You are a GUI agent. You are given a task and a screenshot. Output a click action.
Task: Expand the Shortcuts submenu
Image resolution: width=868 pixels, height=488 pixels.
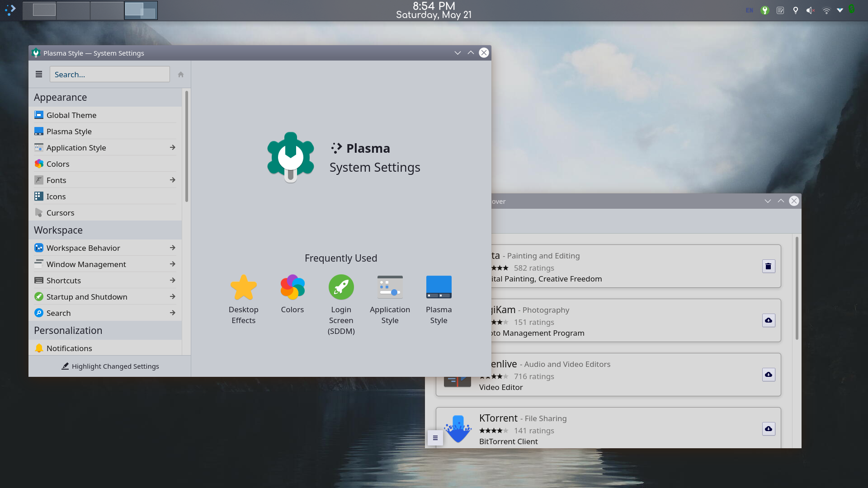pyautogui.click(x=173, y=281)
